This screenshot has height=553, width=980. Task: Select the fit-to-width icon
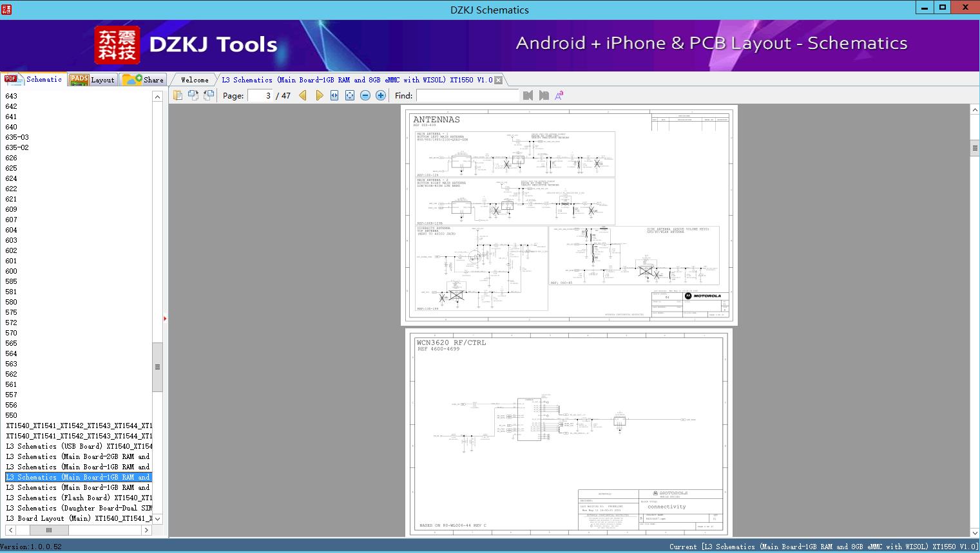point(334,95)
